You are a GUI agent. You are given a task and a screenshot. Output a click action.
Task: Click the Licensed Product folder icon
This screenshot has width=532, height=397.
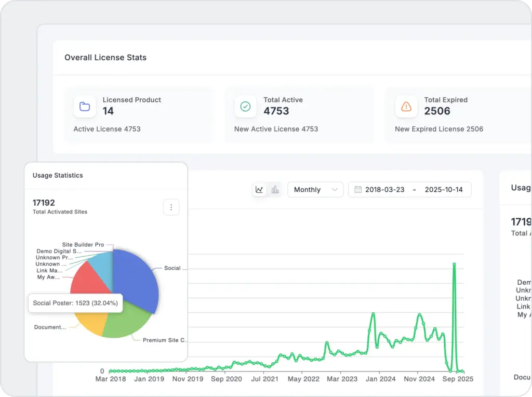pyautogui.click(x=85, y=107)
